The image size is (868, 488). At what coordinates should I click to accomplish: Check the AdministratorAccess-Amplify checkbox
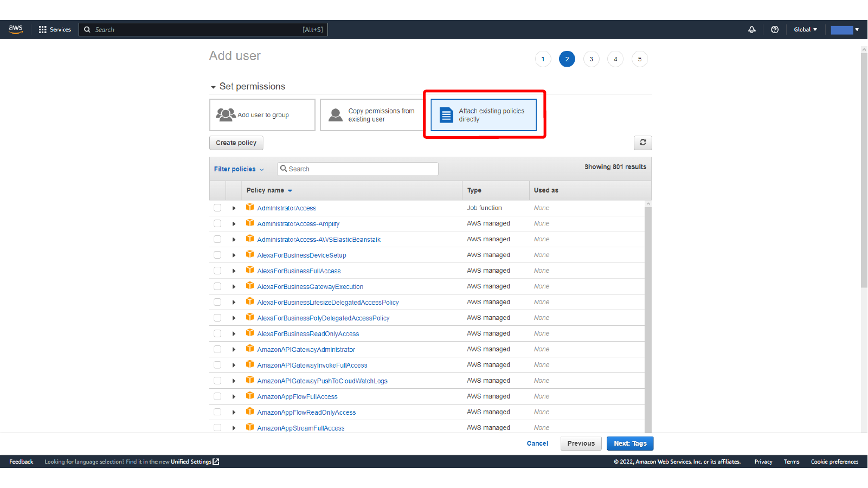tap(217, 223)
